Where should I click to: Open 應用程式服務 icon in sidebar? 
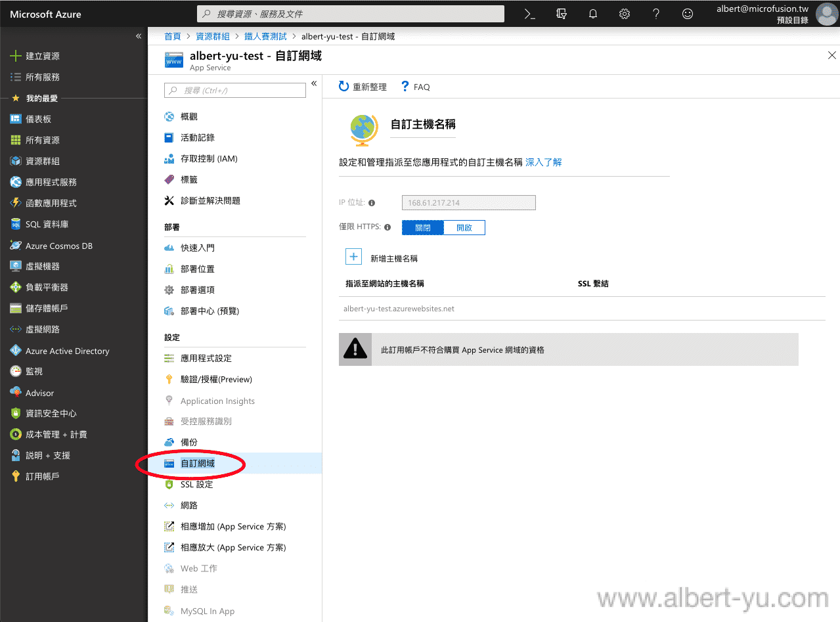16,182
